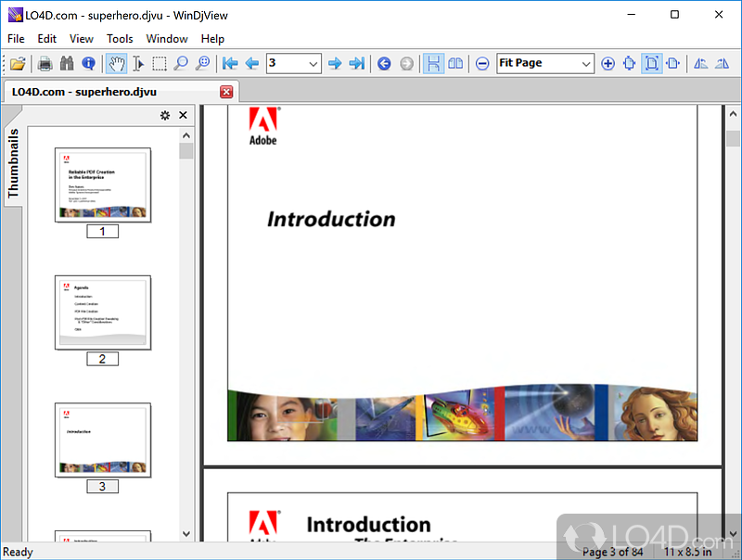The image size is (742, 560).
Task: Toggle continuous layout mode
Action: 433,63
